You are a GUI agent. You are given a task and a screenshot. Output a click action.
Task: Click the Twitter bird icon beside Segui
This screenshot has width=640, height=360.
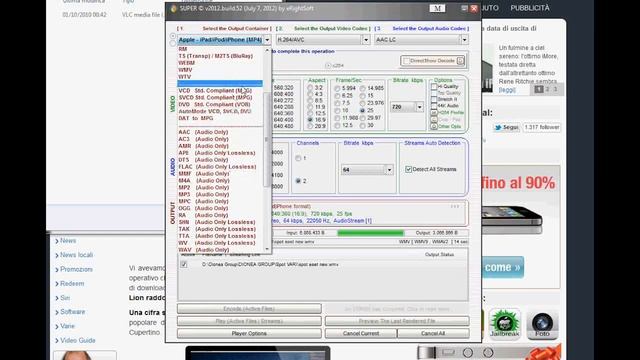coord(498,127)
